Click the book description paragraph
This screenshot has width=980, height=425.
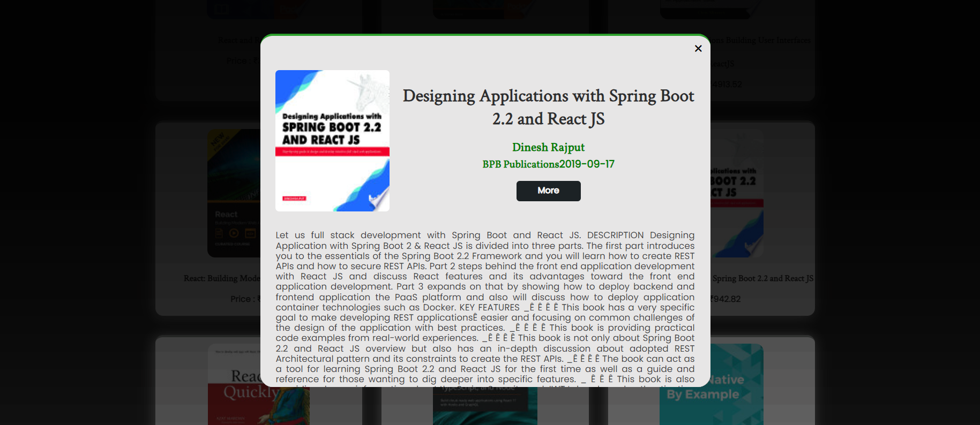(x=485, y=307)
